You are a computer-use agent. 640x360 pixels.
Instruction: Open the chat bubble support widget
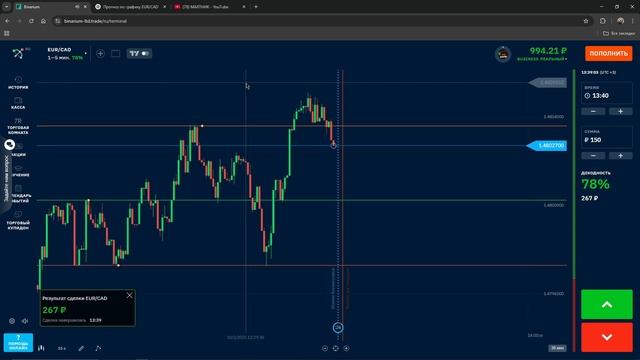10,144
